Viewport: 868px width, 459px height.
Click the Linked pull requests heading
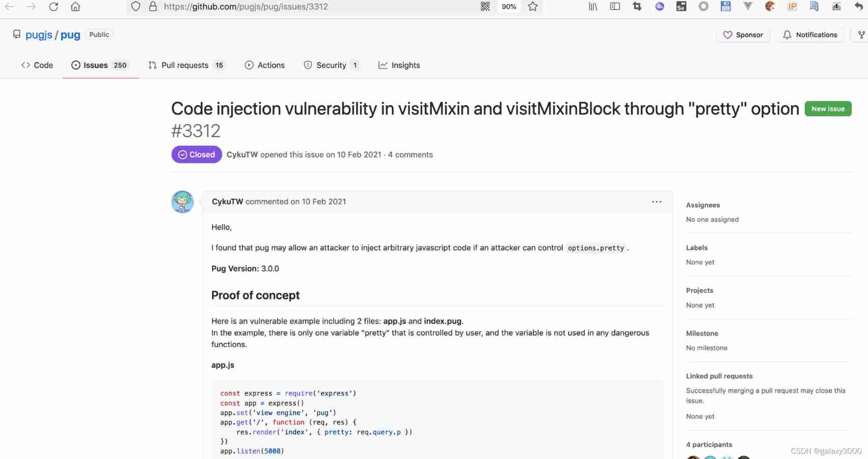719,376
